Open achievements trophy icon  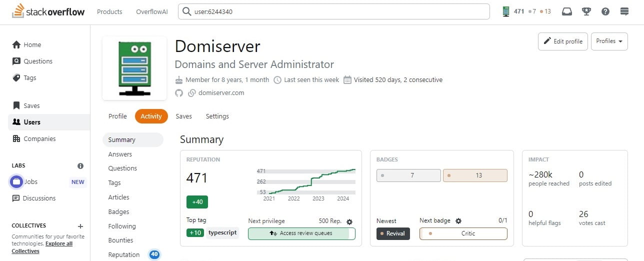click(x=586, y=11)
